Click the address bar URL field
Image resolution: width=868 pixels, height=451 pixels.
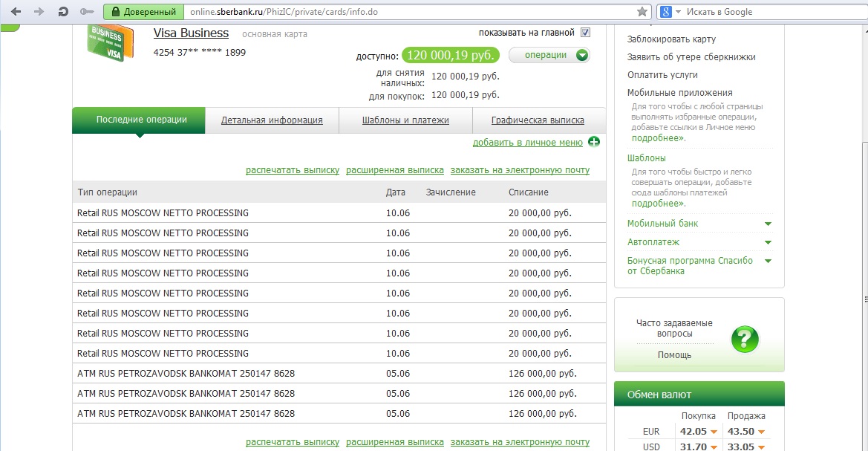(410, 12)
